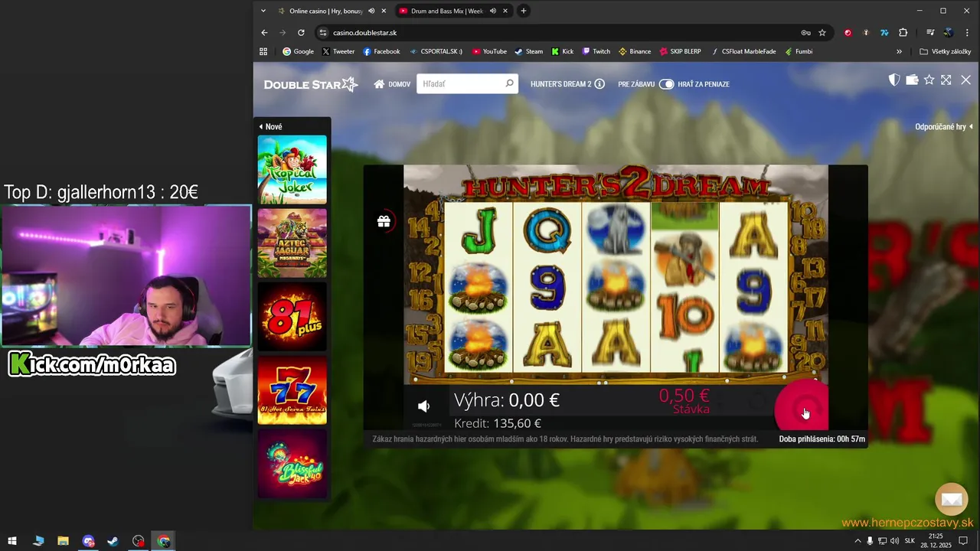The image size is (980, 551).
Task: Mute the Hunter's Dream 2 game sound
Action: coord(423,406)
